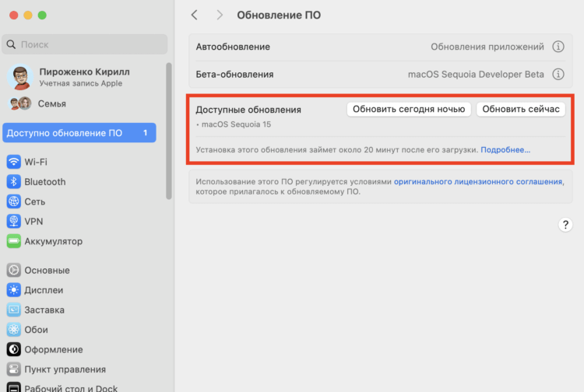Open Дисплеи section label

click(x=44, y=290)
